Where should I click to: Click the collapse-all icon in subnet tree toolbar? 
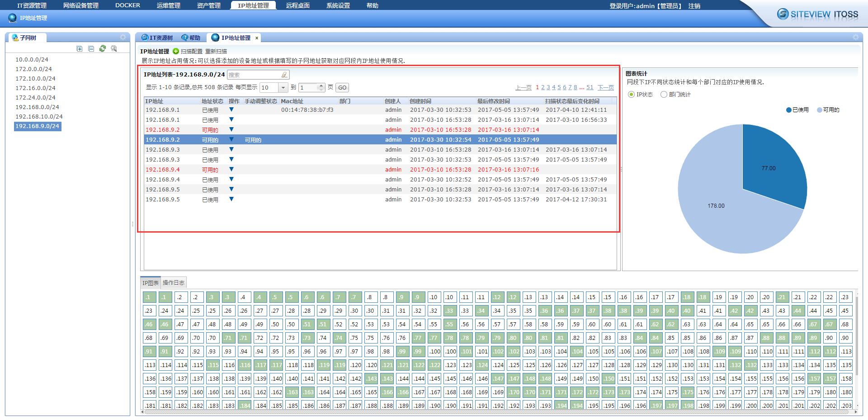point(91,49)
